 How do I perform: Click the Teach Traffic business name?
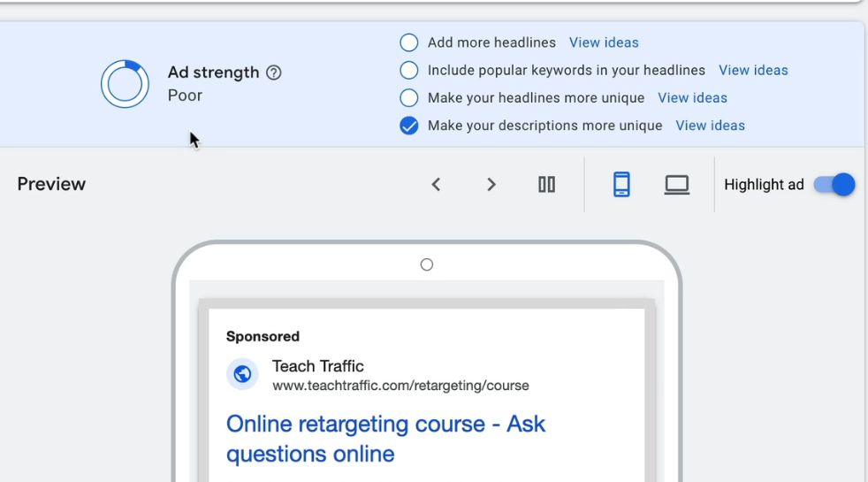point(317,366)
